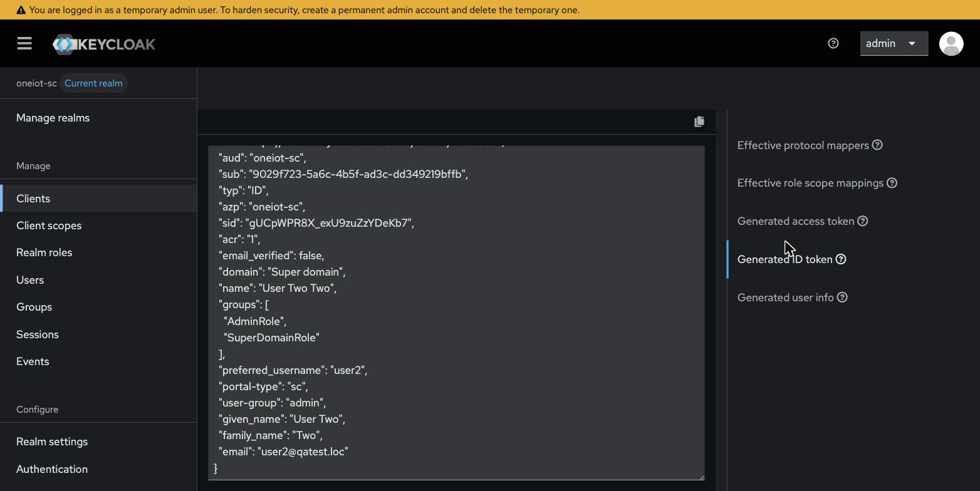
Task: Navigate to Users page
Action: [x=98, y=280]
